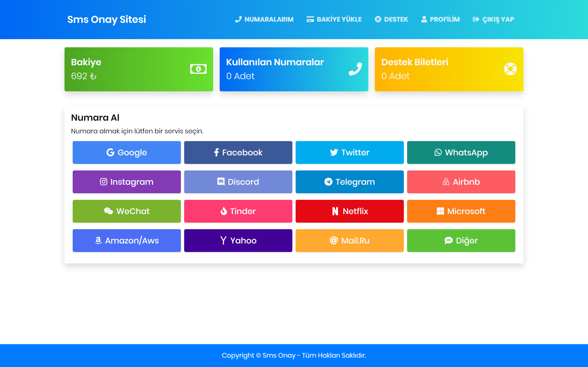Click the WeChat bubbles icon
This screenshot has width=588, height=367.
tap(108, 211)
